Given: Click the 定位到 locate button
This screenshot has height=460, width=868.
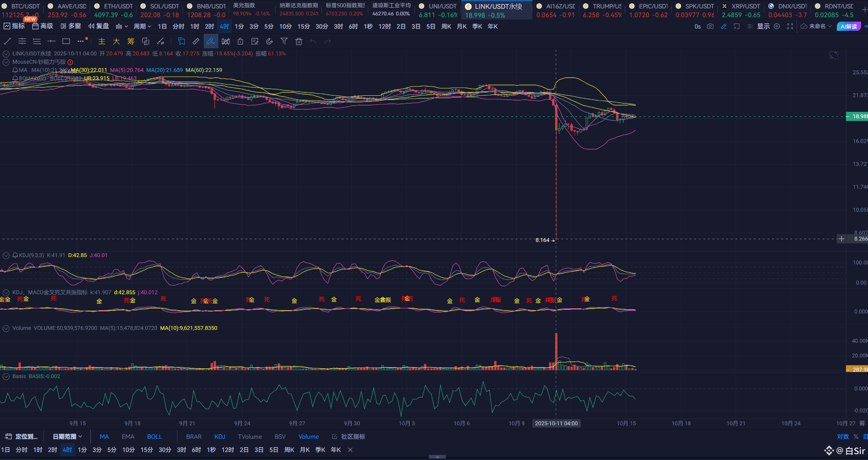Looking at the screenshot, I should pos(21,437).
